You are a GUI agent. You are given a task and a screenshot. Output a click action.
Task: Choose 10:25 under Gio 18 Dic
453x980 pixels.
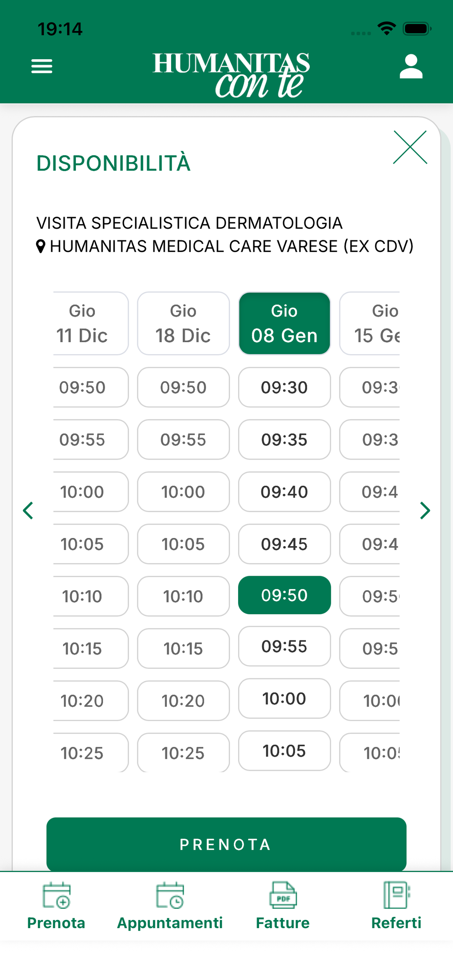coord(183,752)
